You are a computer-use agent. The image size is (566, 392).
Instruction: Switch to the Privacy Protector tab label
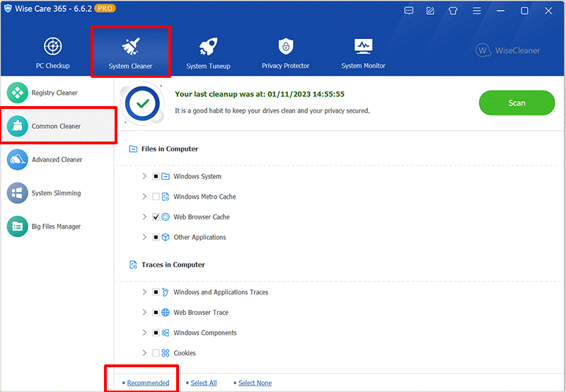(286, 66)
